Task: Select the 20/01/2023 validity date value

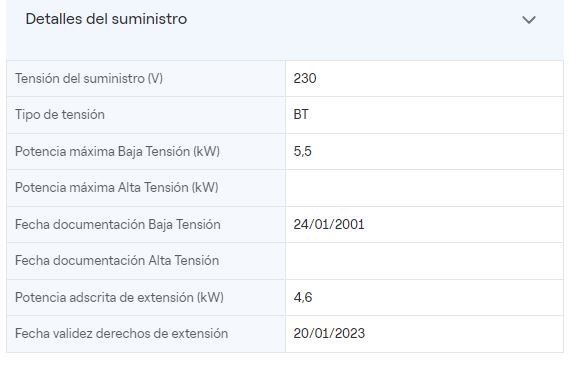Action: (329, 334)
